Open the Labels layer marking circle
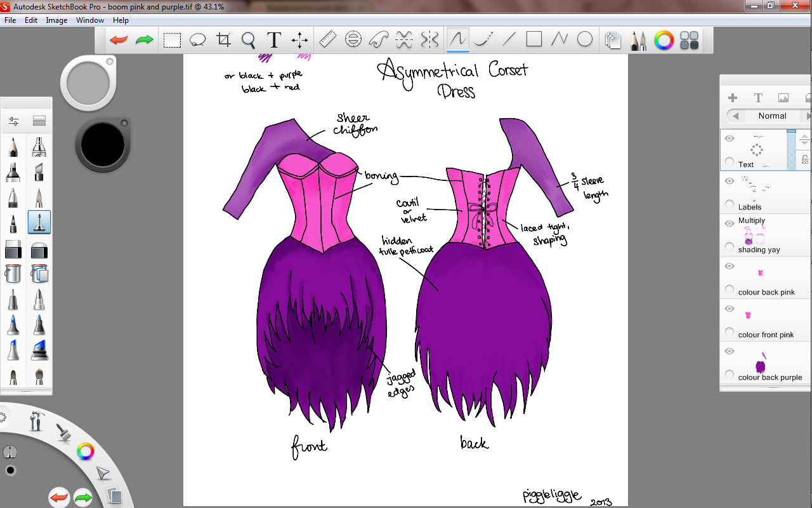 [x=730, y=204]
